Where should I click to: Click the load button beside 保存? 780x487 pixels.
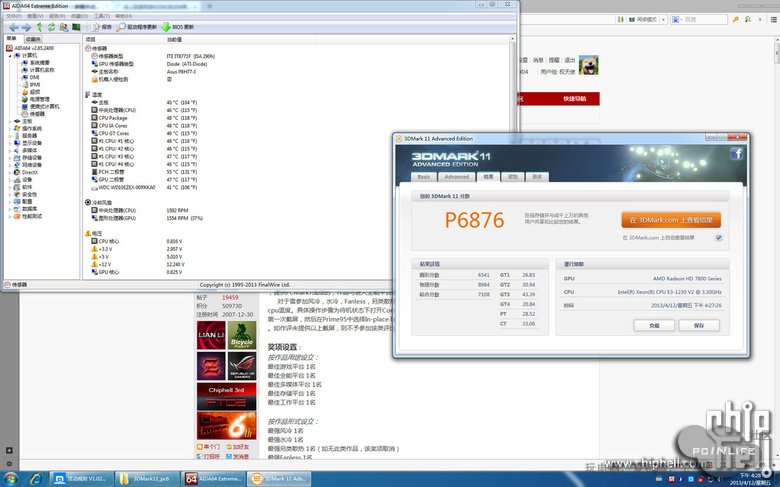[x=654, y=325]
